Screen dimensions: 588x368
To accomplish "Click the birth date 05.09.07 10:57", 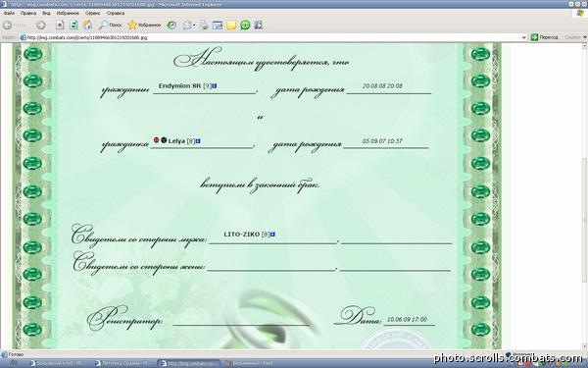I will pos(382,141).
